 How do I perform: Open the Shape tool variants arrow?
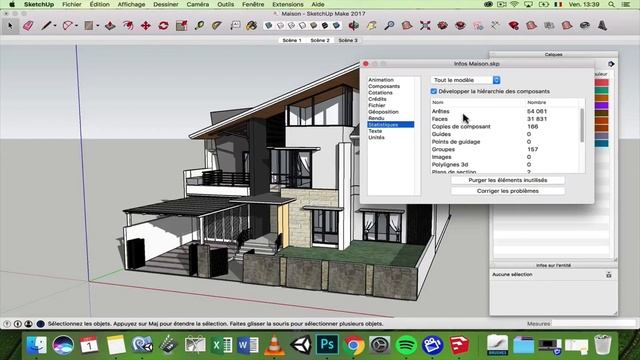98,26
